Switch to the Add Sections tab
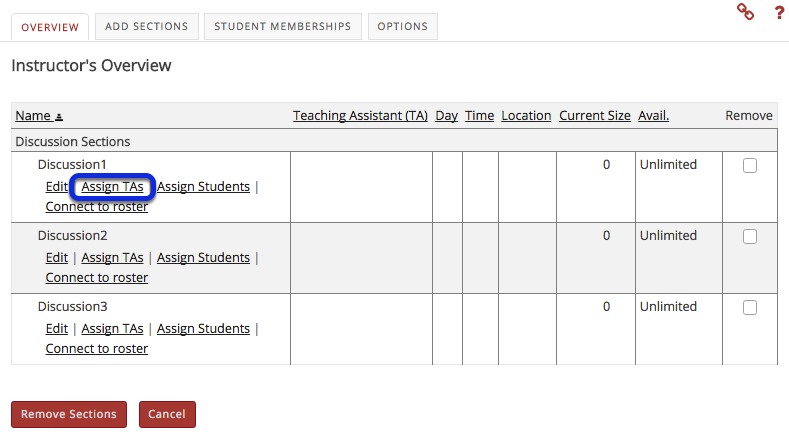This screenshot has width=789, height=441. tap(147, 27)
